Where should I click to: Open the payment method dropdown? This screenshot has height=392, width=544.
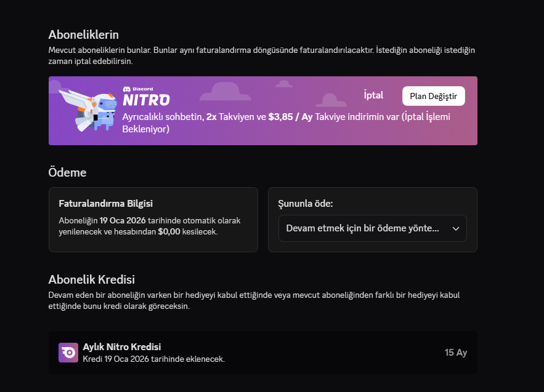pos(372,228)
